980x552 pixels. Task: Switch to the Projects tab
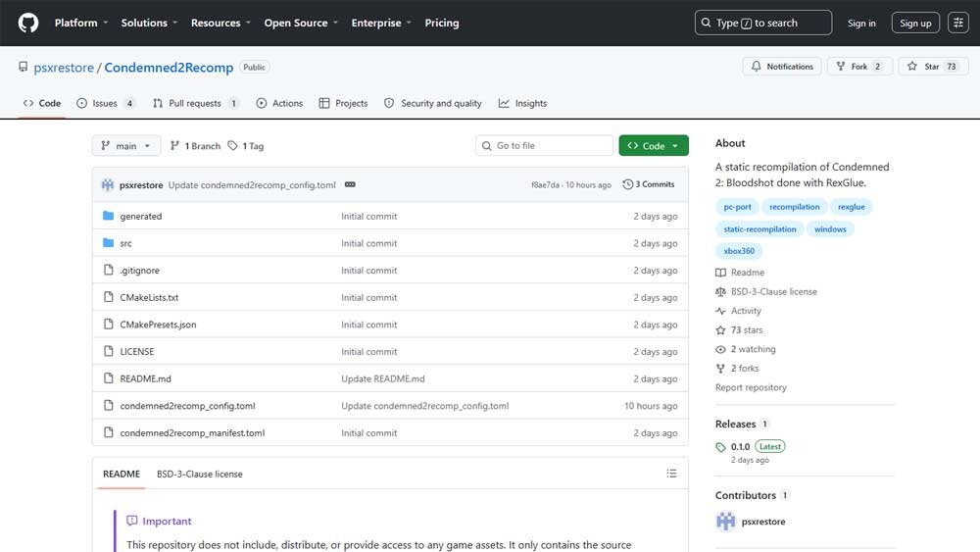(x=343, y=103)
